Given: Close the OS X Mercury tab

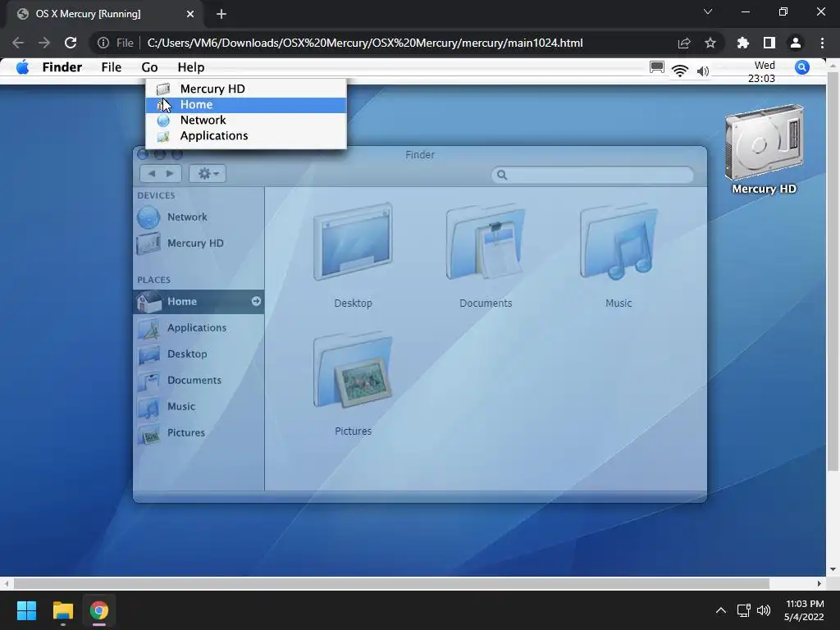Looking at the screenshot, I should click(190, 14).
